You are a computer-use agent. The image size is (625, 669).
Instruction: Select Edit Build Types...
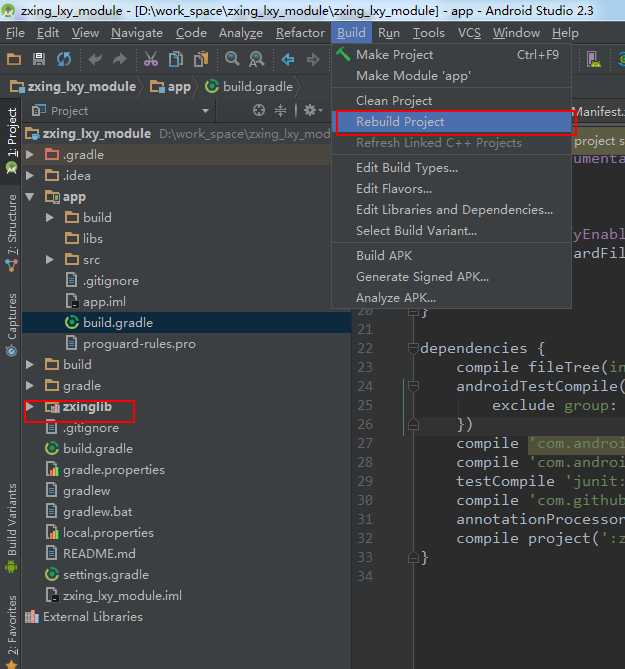(451, 168)
